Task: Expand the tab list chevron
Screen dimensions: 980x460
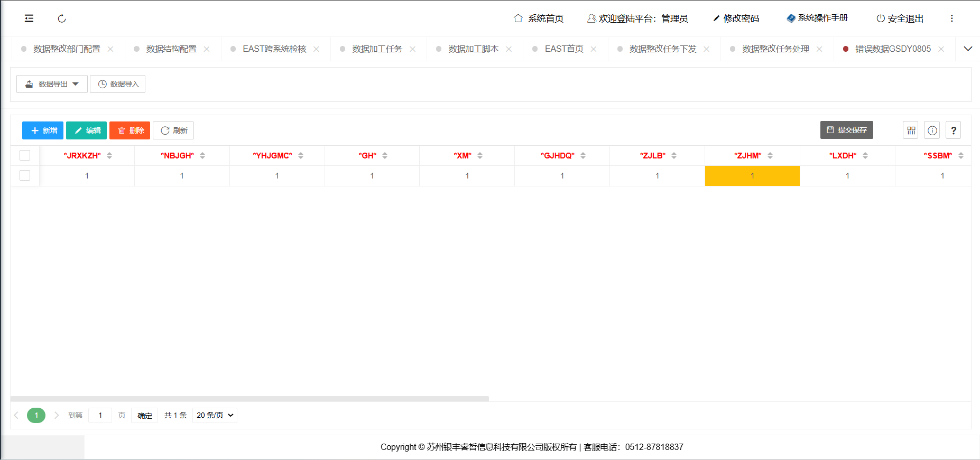Action: [968, 49]
